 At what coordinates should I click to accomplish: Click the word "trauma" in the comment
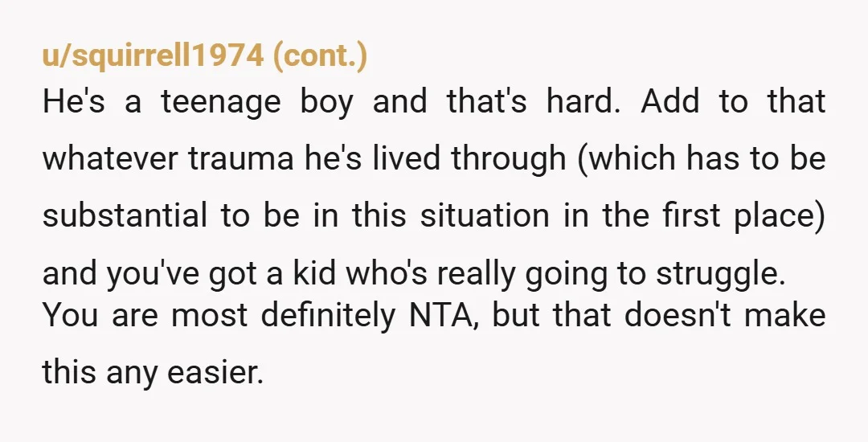[241, 158]
